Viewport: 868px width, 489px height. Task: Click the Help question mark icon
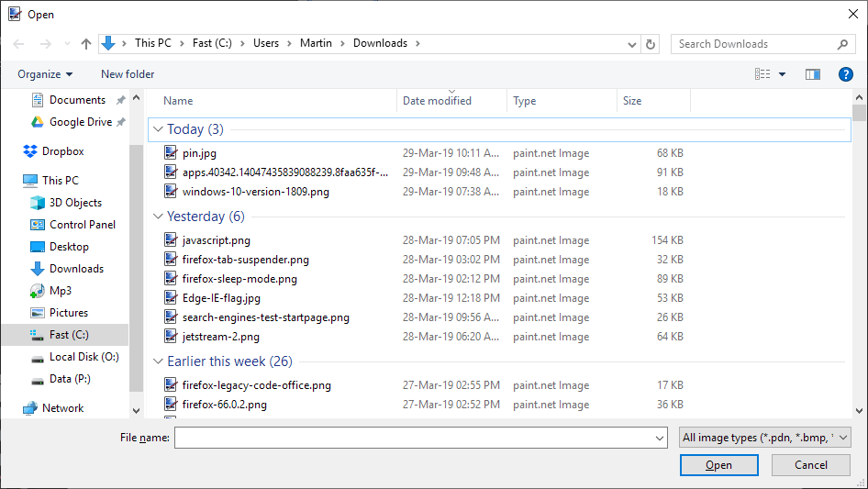(x=846, y=74)
